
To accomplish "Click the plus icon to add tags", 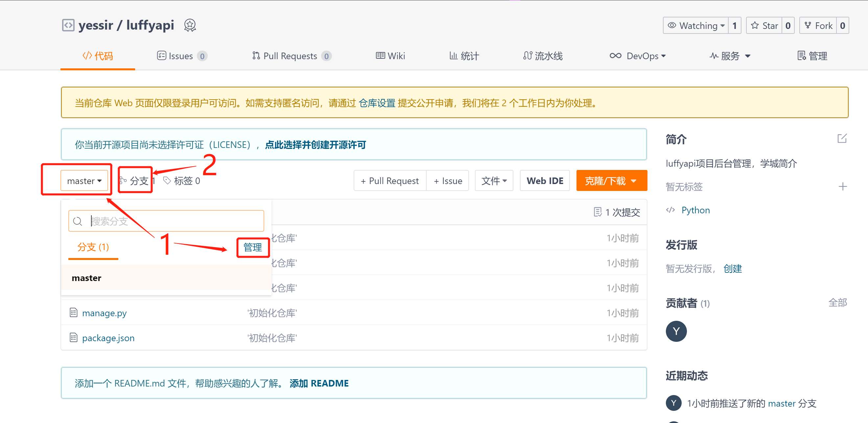I will coord(842,186).
